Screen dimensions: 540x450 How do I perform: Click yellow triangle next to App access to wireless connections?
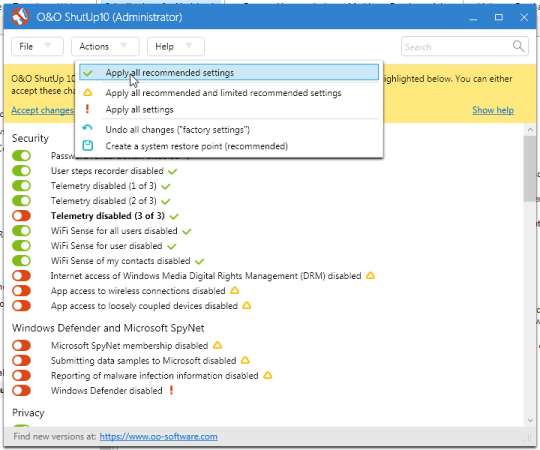(235, 290)
